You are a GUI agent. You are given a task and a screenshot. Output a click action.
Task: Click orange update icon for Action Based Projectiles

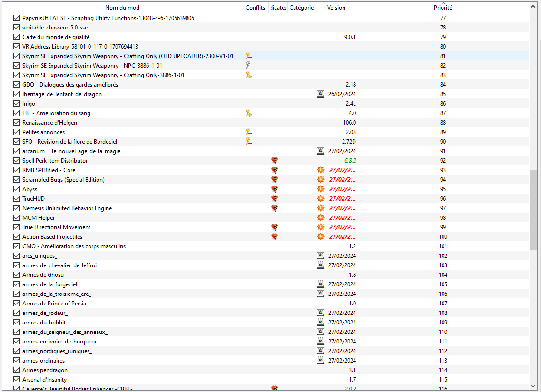[321, 236]
